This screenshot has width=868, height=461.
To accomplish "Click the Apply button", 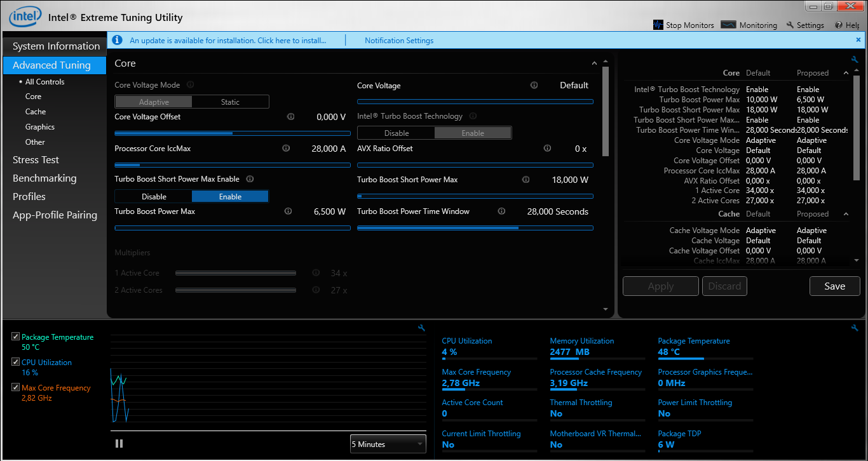I will (661, 286).
